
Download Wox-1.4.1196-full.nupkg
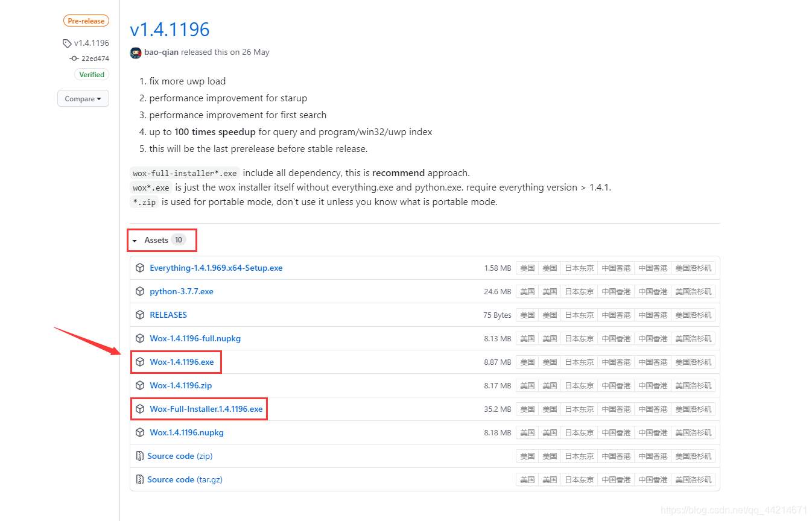click(x=195, y=338)
